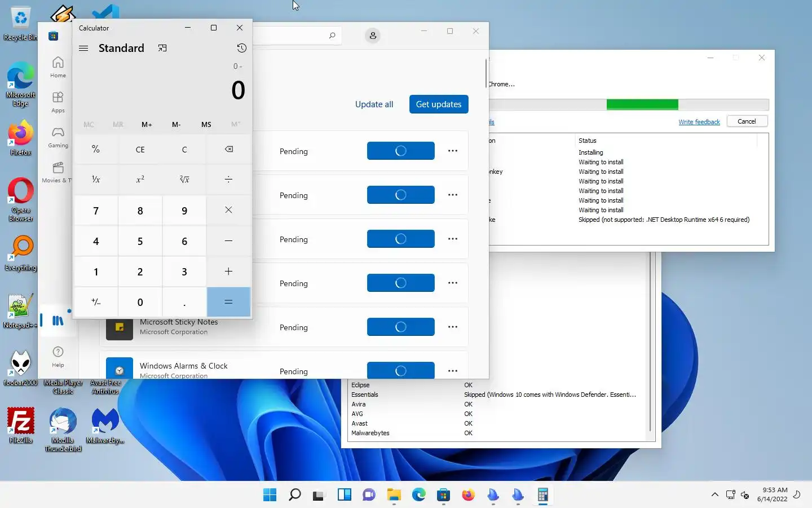
Task: Select 'Microsoft Sticky Notes' text in Store
Action: (x=179, y=322)
